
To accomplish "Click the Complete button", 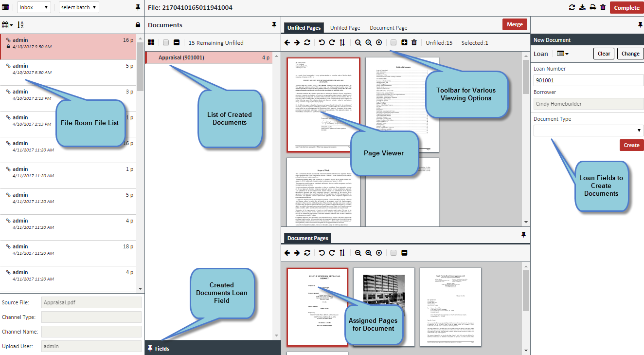I will pos(626,8).
